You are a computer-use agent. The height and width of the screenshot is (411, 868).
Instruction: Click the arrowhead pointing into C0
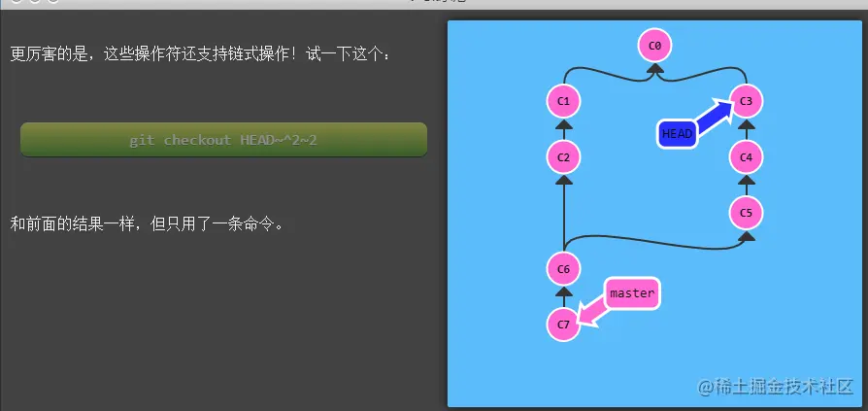click(x=654, y=69)
